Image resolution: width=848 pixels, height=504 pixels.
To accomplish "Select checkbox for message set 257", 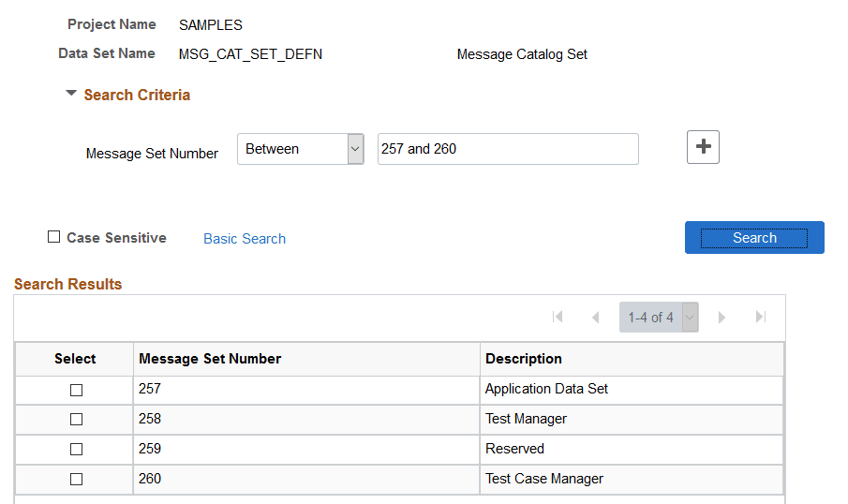I will (x=76, y=390).
